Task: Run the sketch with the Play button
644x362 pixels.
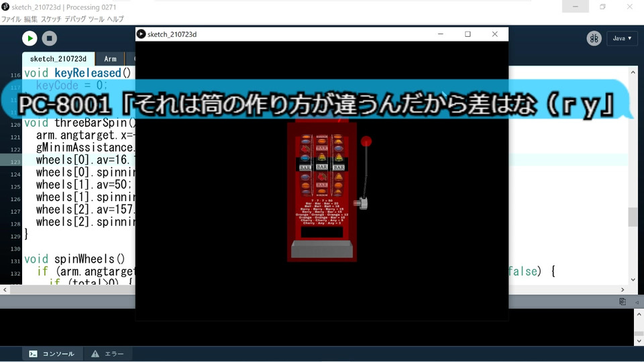Action: point(30,38)
